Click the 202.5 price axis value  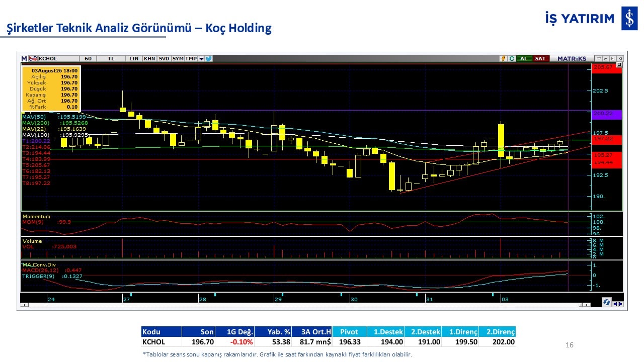[601, 90]
